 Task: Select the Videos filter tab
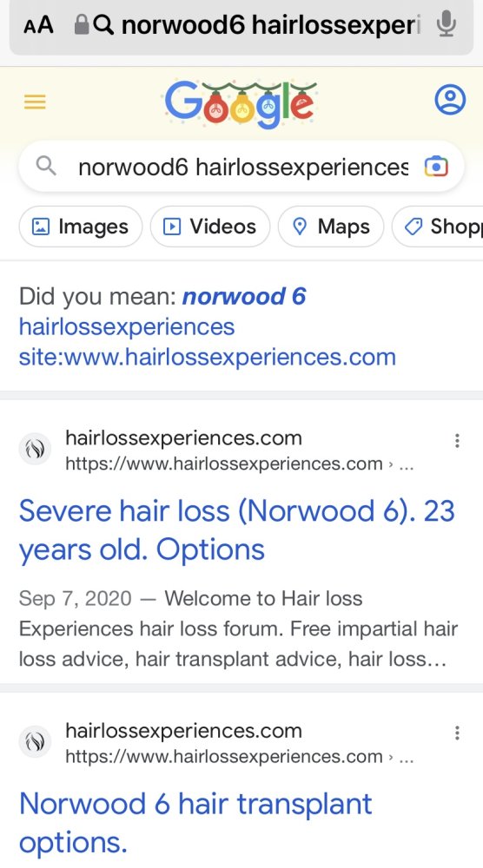(x=210, y=227)
